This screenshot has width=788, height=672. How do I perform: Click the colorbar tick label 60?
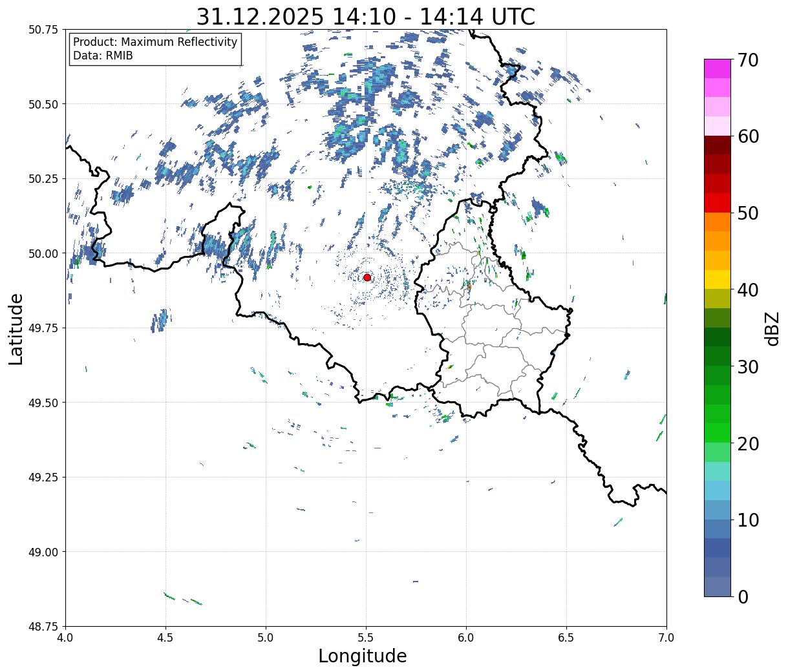tap(747, 136)
